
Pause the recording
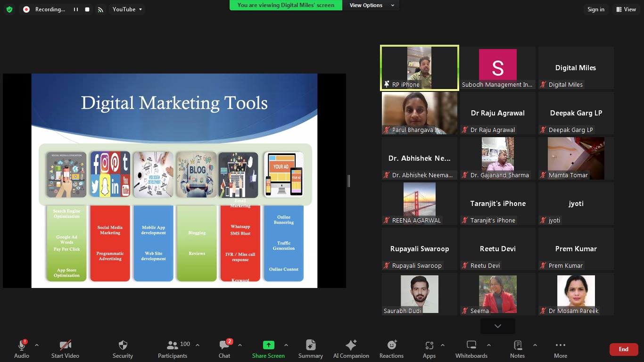pyautogui.click(x=75, y=9)
